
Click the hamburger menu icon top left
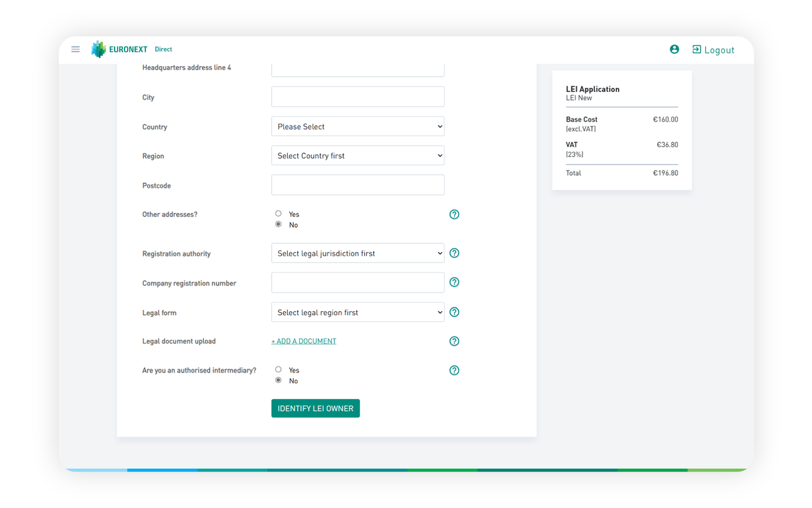coord(76,49)
